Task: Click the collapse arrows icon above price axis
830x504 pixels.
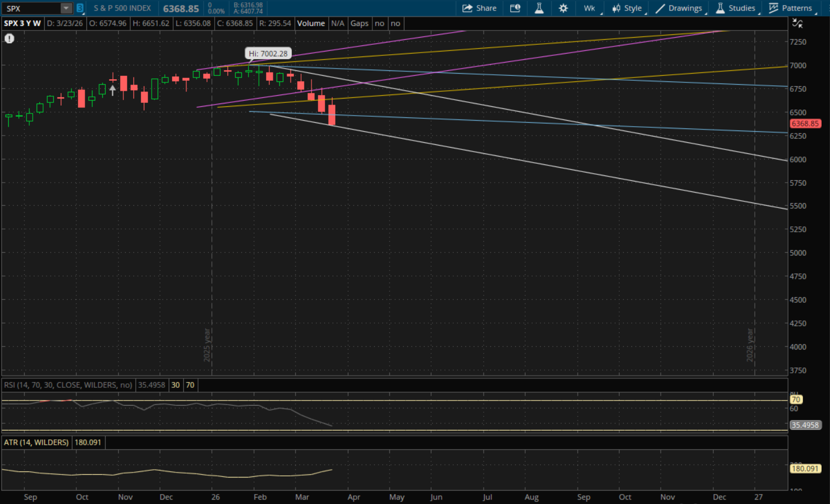Action: (x=797, y=23)
